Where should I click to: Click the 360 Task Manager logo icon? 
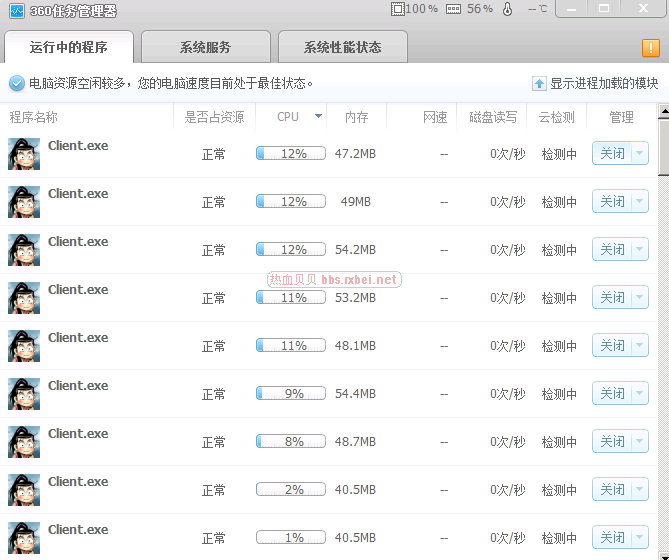[x=16, y=11]
